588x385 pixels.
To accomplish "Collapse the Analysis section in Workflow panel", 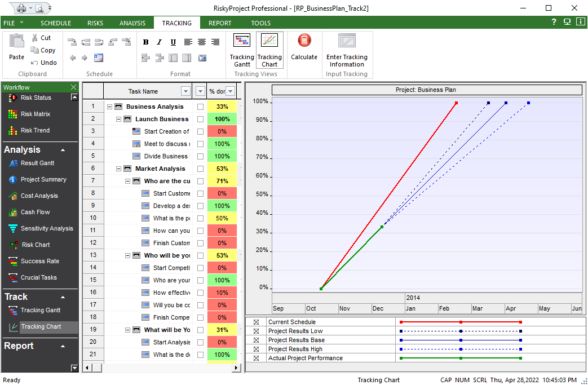I will click(63, 150).
